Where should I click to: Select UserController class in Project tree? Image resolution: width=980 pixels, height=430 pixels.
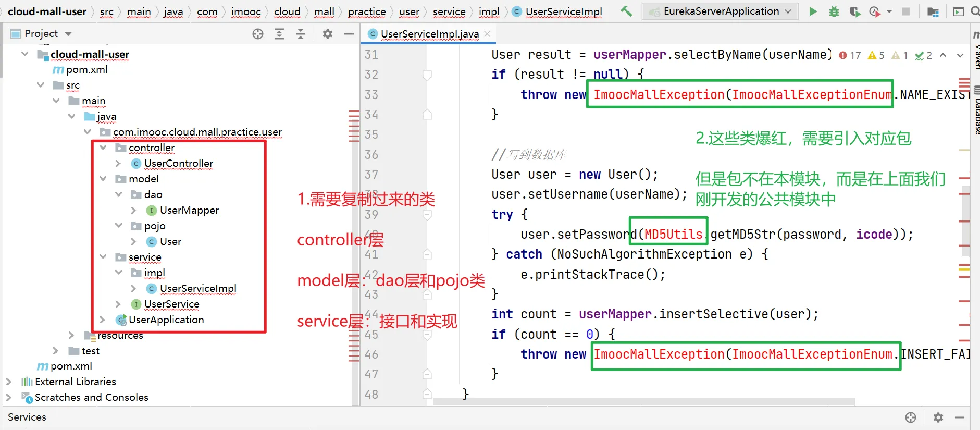click(x=179, y=163)
